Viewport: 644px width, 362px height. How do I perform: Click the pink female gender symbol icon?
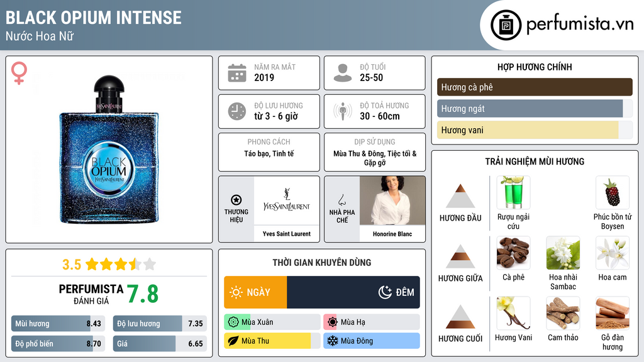tap(19, 73)
